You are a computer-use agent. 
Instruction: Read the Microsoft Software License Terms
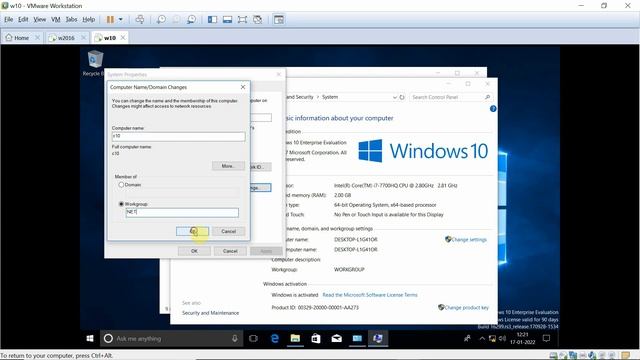tap(370, 295)
